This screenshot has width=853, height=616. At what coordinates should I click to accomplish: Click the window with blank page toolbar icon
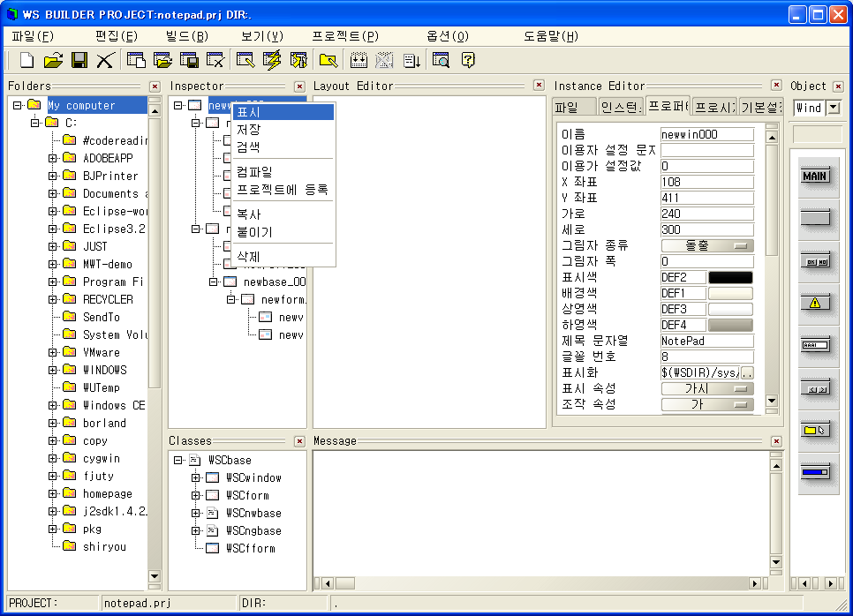click(x=136, y=60)
